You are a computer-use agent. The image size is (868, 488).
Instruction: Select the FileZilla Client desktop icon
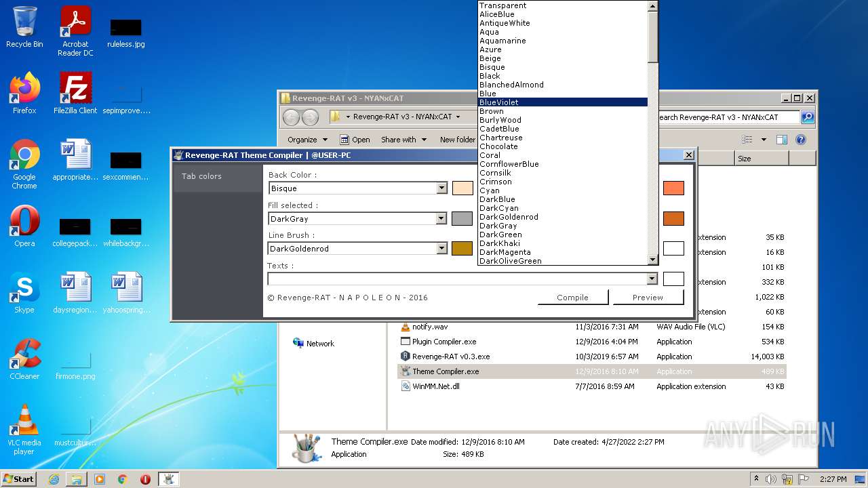point(75,93)
